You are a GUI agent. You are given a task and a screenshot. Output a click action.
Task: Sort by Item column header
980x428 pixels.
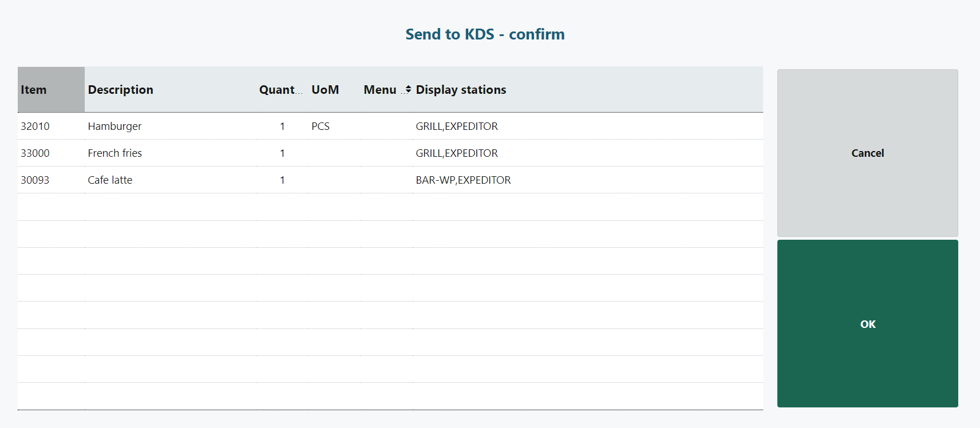(34, 90)
